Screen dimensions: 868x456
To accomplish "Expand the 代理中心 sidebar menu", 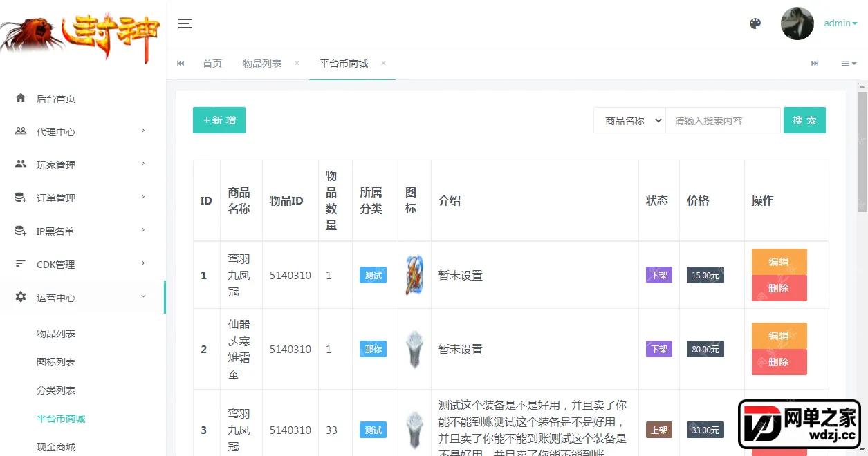I will [143, 131].
